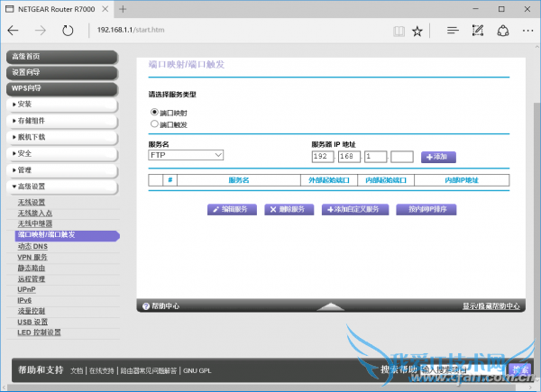Click 按内网IP排序 button

(426, 209)
